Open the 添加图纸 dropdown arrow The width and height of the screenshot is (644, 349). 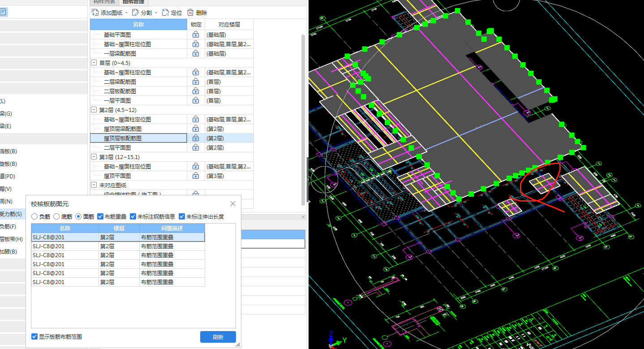[127, 13]
